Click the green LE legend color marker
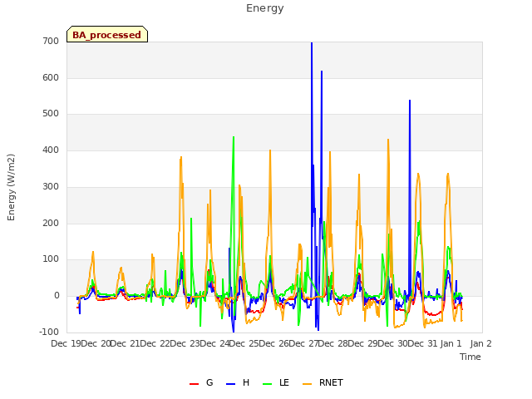 268,384
